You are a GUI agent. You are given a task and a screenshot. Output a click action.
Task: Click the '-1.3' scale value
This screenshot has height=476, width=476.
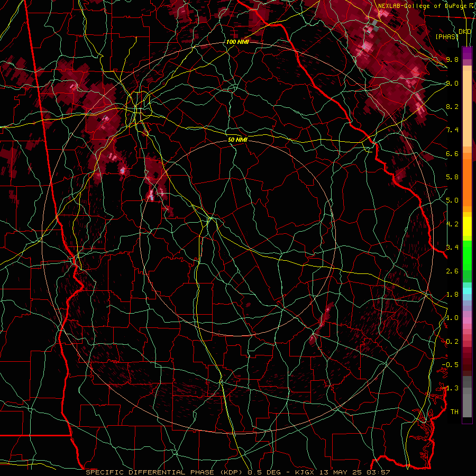point(450,388)
